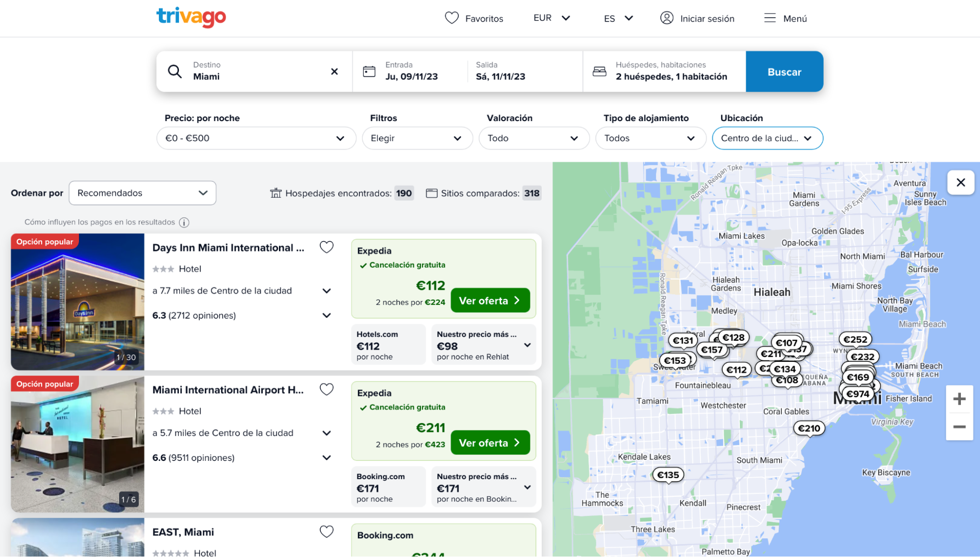Select the €252 map price marker

[x=855, y=339]
